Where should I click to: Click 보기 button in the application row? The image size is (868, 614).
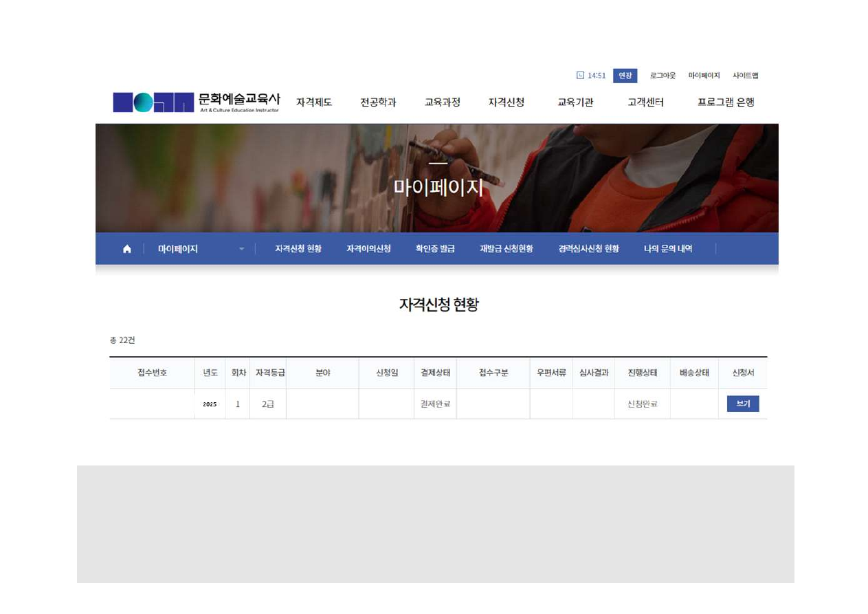[743, 404]
